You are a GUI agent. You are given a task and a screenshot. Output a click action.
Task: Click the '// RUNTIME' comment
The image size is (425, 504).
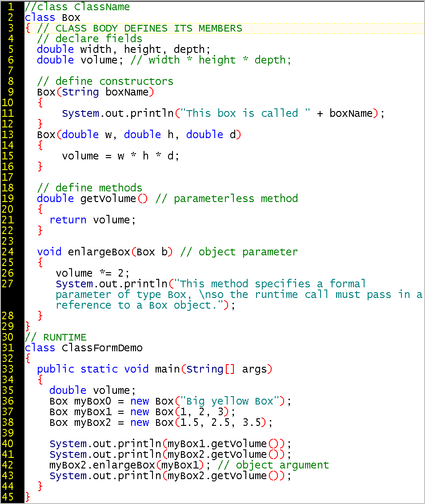(x=56, y=337)
